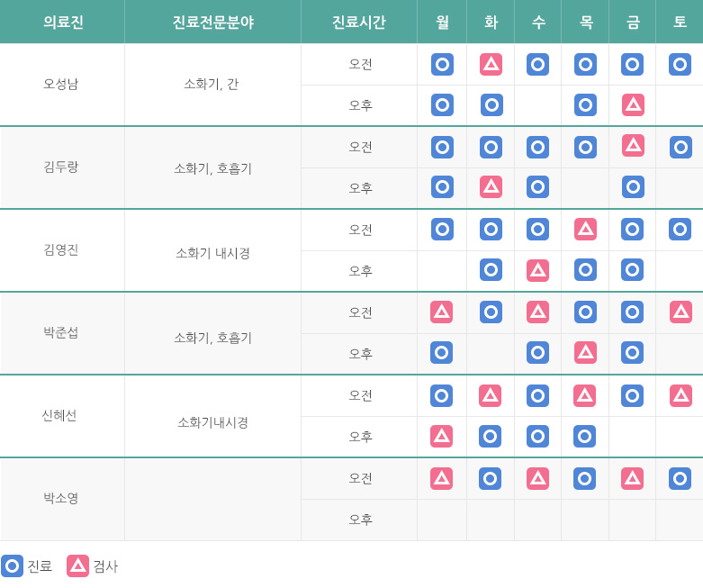The height and width of the screenshot is (588, 703).
Task: Click 박소영's Saturday morning 진료 icon
Action: coord(680,478)
